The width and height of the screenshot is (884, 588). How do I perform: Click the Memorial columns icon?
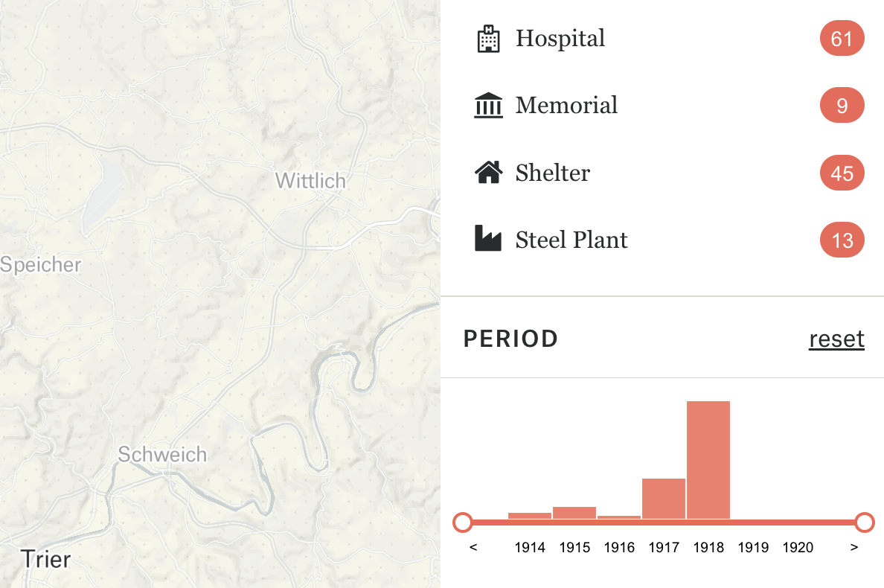488,106
